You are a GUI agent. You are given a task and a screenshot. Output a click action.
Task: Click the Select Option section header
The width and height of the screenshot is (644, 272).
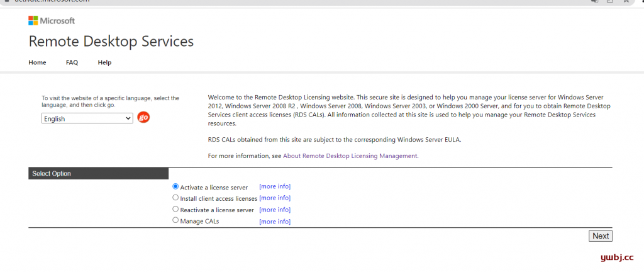point(99,173)
